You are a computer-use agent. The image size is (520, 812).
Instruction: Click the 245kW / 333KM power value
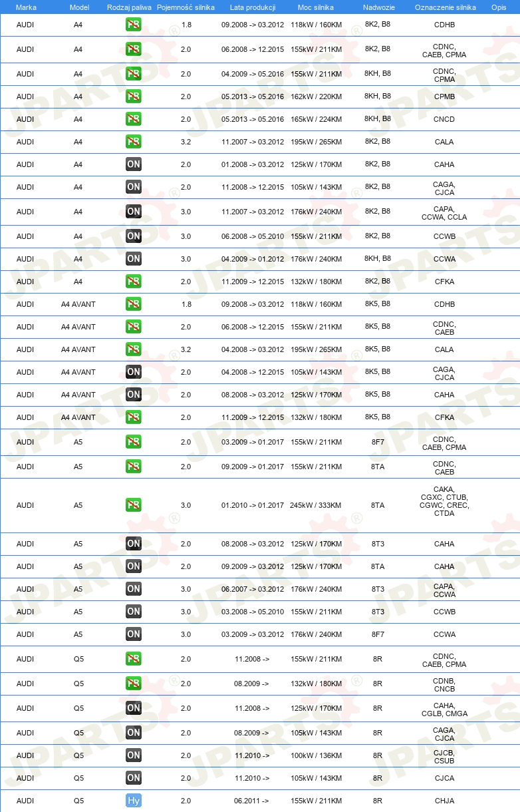tap(316, 505)
